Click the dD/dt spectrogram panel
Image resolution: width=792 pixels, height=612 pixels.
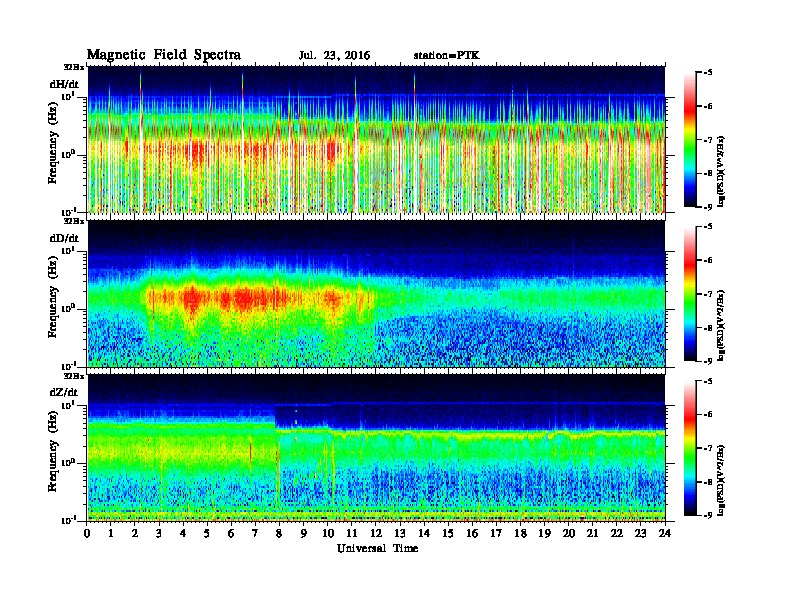[x=376, y=293]
